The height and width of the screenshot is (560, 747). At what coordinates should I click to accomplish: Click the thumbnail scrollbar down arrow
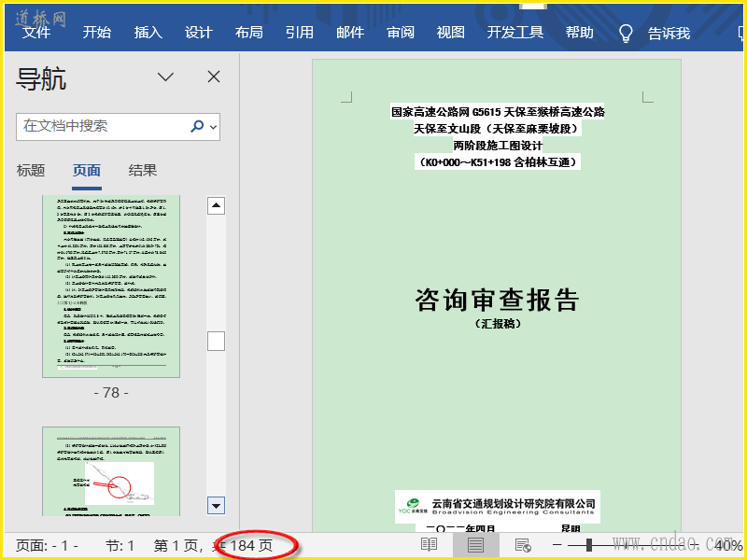point(216,506)
